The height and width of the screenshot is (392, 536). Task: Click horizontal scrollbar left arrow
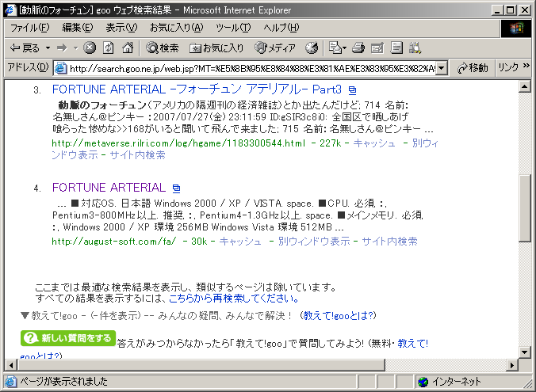(x=11, y=365)
